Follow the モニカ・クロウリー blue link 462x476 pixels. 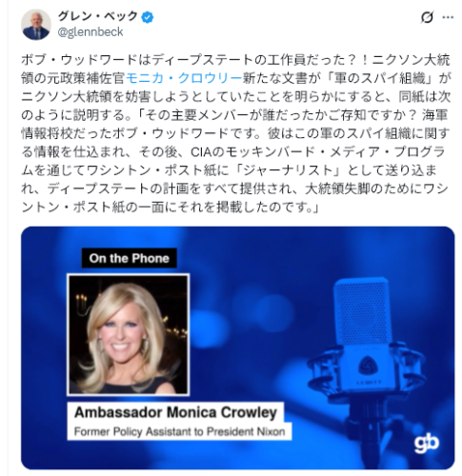(x=184, y=78)
